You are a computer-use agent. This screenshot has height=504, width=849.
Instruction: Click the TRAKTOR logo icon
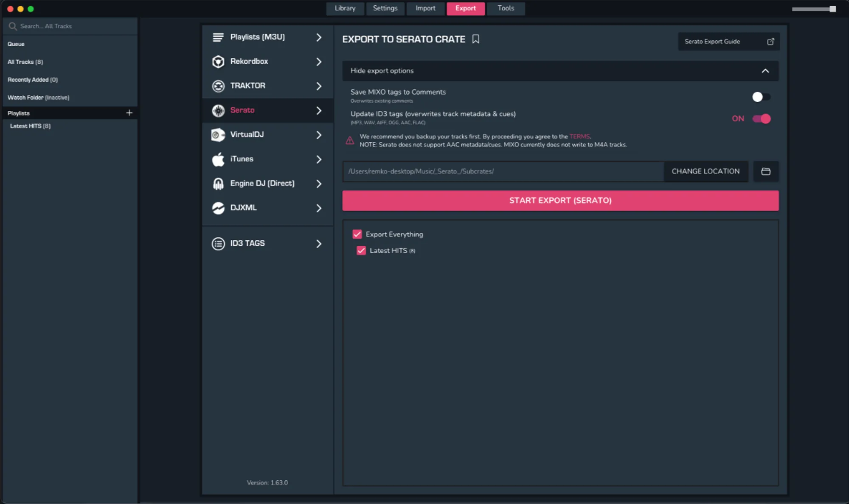(x=218, y=86)
